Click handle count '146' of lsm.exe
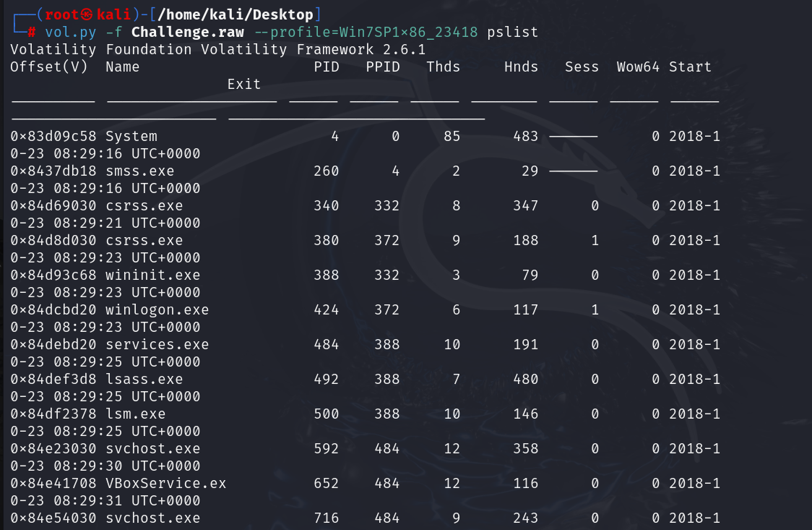This screenshot has height=530, width=812. [526, 414]
